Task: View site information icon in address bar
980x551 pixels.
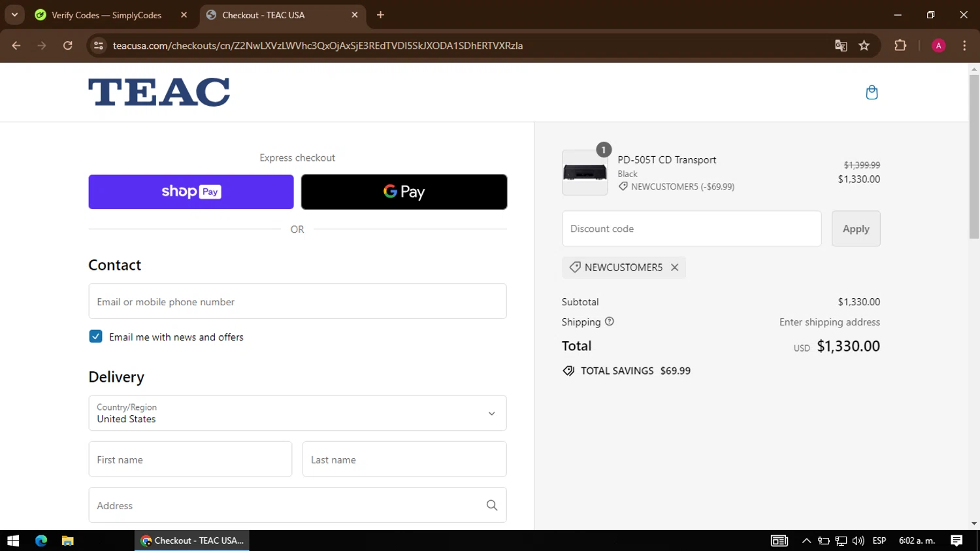Action: (99, 46)
